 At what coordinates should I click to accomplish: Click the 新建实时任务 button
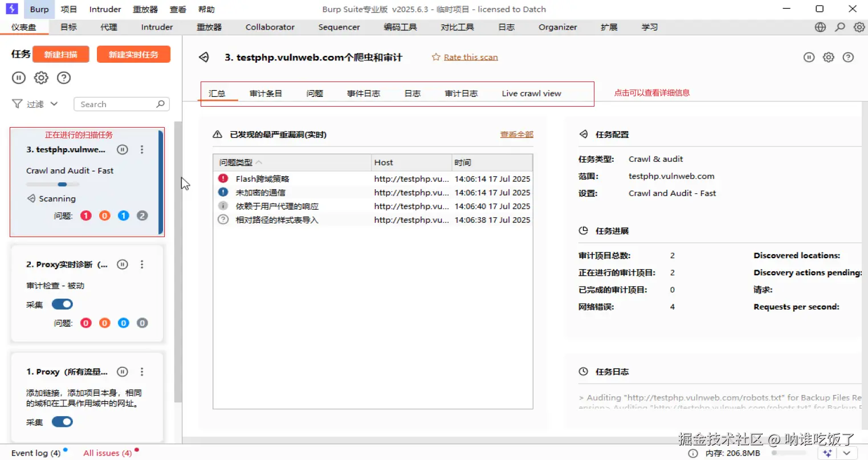[133, 54]
